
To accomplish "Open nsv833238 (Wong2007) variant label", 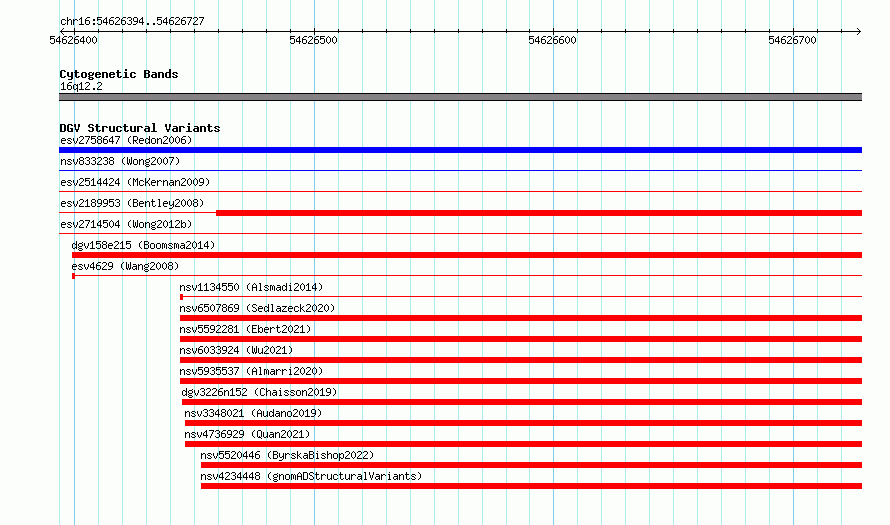I will coord(120,161).
